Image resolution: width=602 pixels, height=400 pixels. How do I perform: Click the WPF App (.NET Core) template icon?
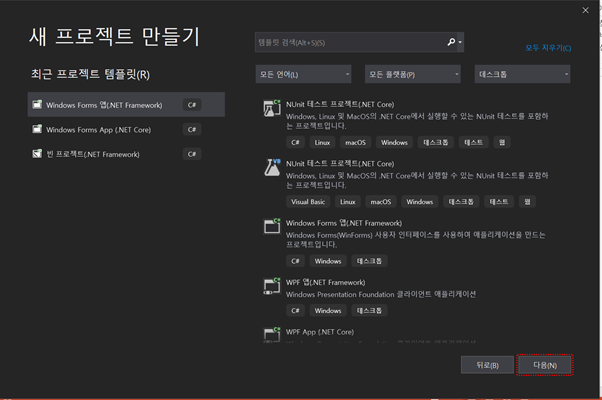pos(272,334)
